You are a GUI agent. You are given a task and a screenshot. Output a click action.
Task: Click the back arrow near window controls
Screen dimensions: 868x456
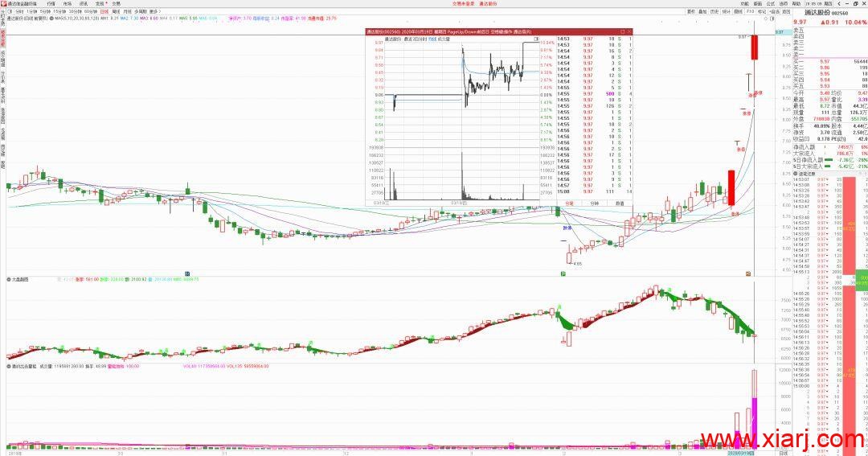(x=839, y=3)
